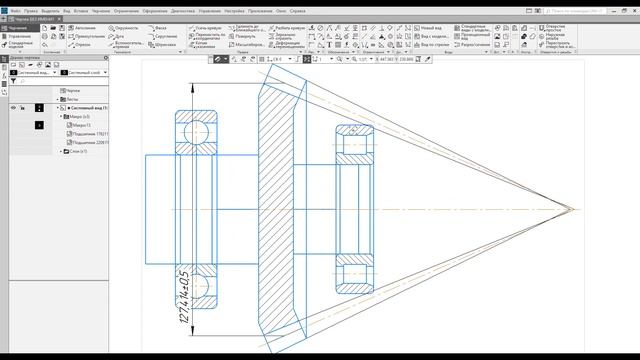Click the Вид с модели tool
Viewport: 640px width, 360px height.
(431, 36)
